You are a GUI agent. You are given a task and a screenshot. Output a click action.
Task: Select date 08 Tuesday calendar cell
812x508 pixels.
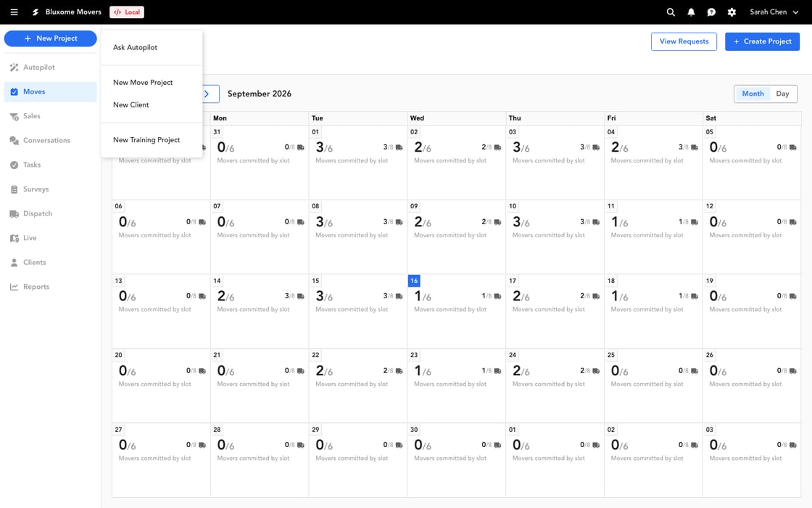tap(358, 237)
